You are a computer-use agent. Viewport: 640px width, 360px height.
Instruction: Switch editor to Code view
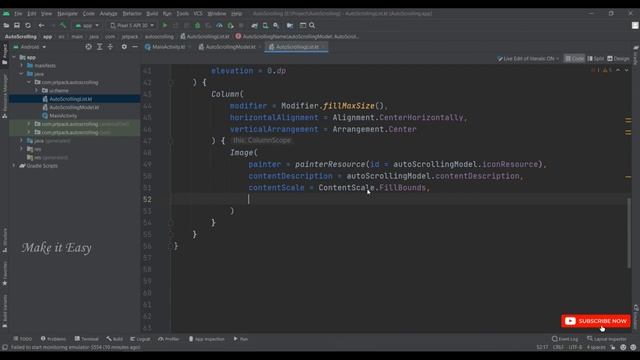[574, 59]
